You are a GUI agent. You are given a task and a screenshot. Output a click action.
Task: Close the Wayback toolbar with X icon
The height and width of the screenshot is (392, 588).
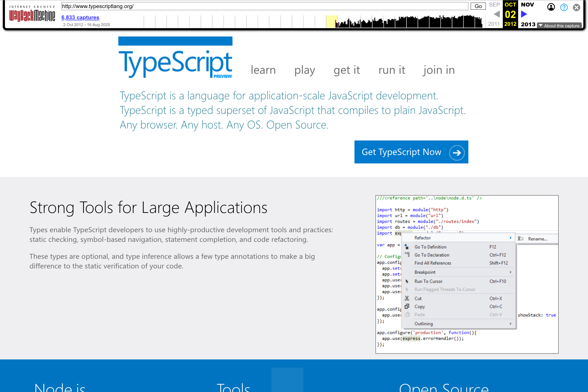pyautogui.click(x=577, y=7)
